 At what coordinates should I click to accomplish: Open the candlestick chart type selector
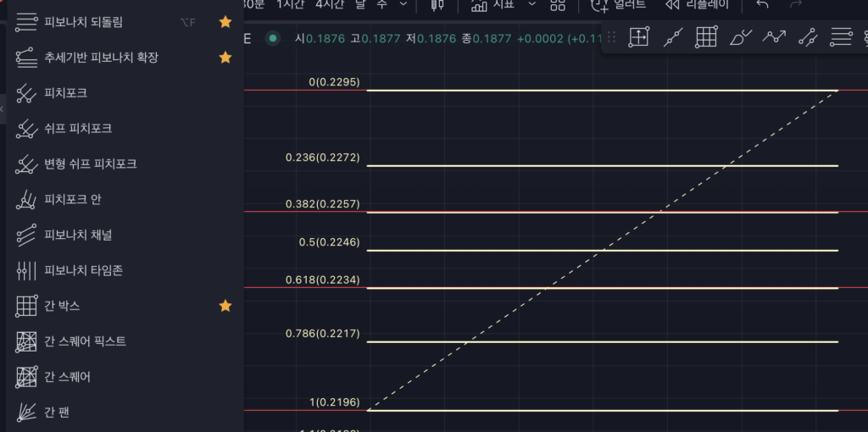point(437,4)
